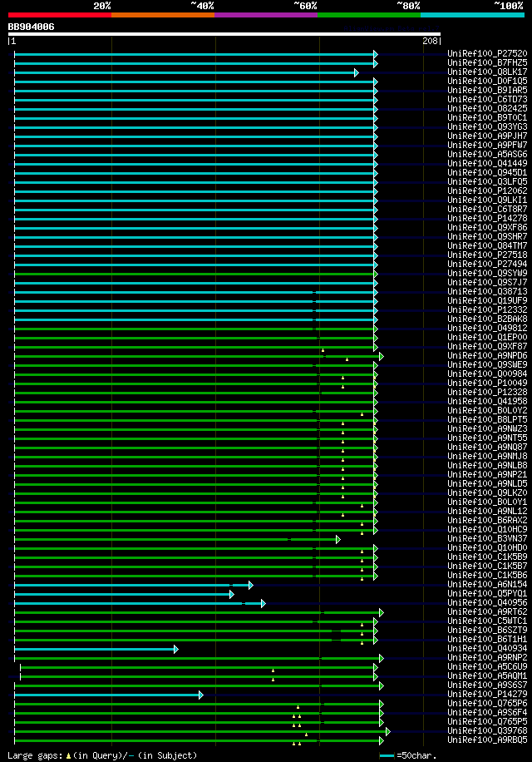
Task: Select the UniRef100_Q40956 label
Action: (x=487, y=602)
